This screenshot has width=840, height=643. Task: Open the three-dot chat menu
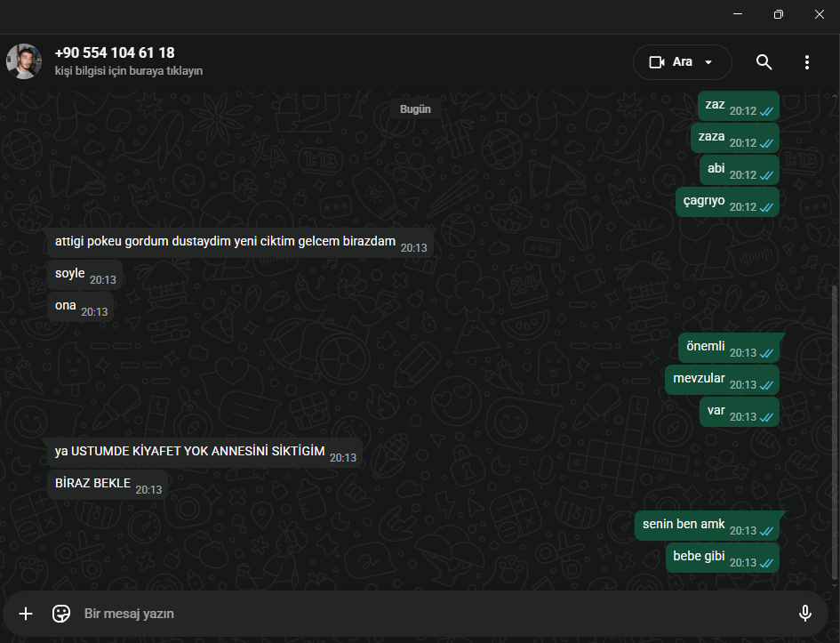tap(807, 62)
